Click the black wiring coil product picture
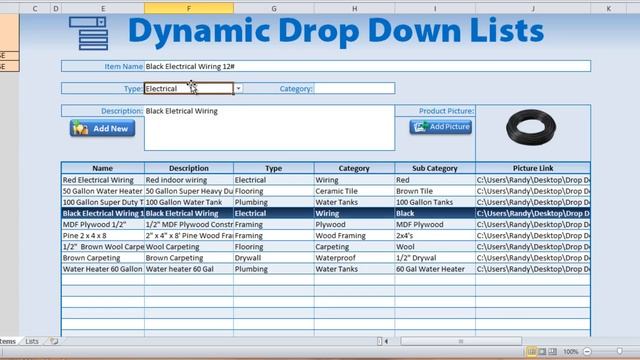Image resolution: width=640 pixels, height=360 pixels. tap(531, 127)
